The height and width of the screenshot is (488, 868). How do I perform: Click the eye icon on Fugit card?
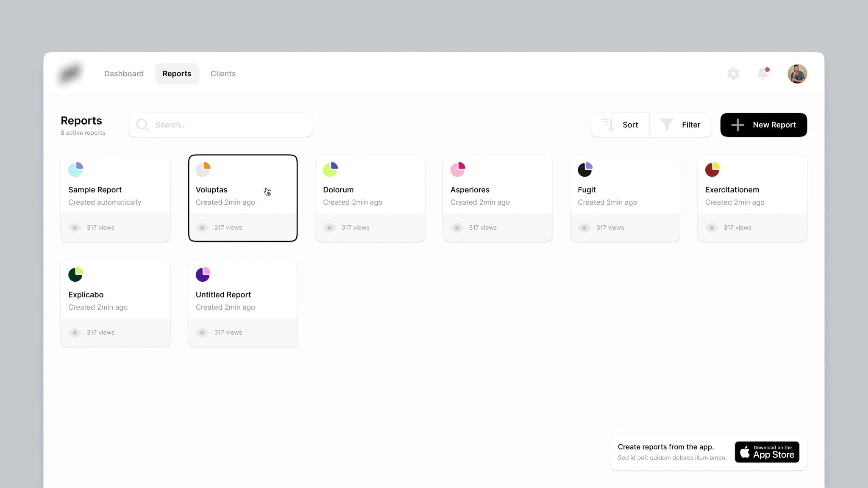(584, 227)
